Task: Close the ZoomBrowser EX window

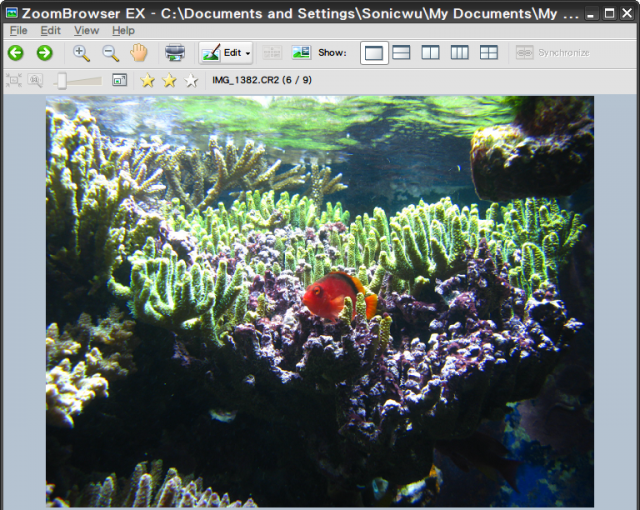Action: tap(627, 13)
